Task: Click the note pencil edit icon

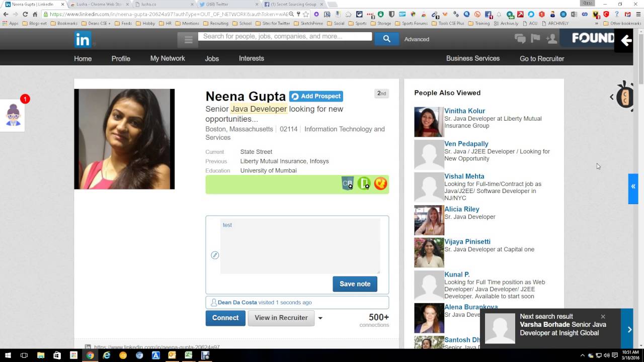Action: (215, 255)
